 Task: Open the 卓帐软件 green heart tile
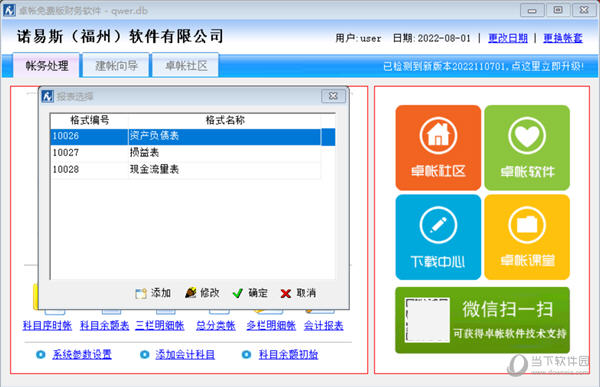(527, 148)
